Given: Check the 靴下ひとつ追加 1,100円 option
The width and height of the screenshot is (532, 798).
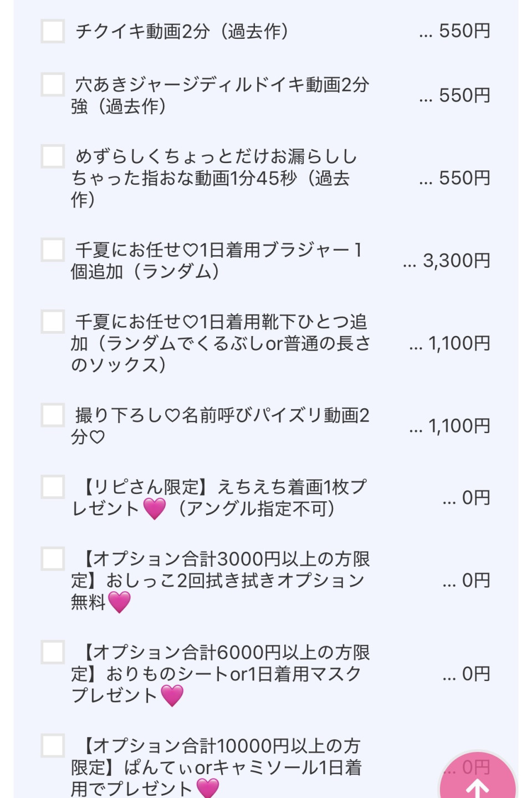Looking at the screenshot, I should [x=53, y=322].
